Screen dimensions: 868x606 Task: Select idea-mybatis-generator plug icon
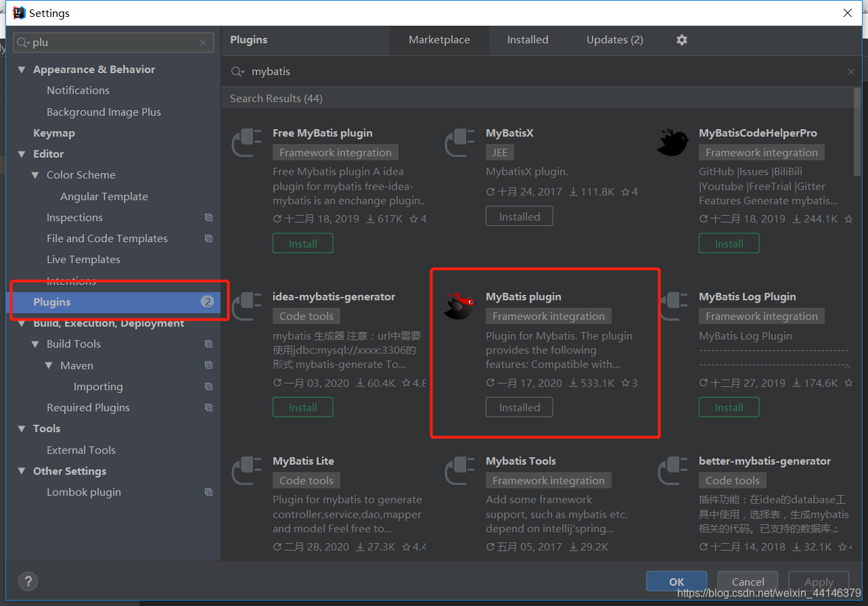pos(246,306)
